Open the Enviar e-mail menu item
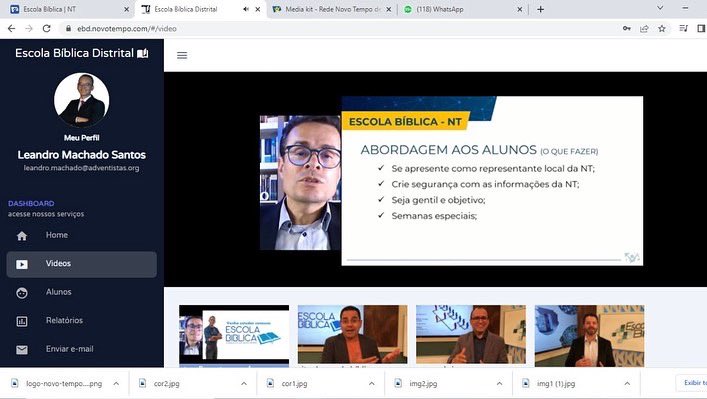The image size is (707, 399). (x=82, y=349)
